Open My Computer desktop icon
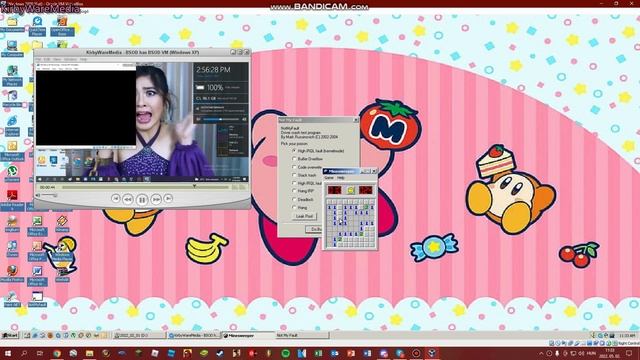Image resolution: width=640 pixels, height=360 pixels. click(x=12, y=48)
